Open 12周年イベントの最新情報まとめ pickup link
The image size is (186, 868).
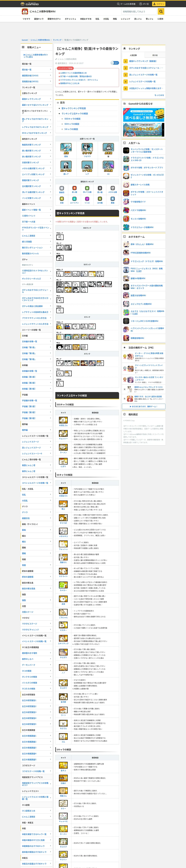click(x=73, y=73)
